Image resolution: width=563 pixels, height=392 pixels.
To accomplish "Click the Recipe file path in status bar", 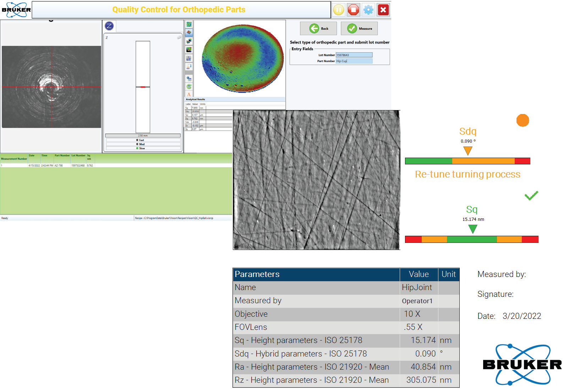I will pyautogui.click(x=174, y=218).
